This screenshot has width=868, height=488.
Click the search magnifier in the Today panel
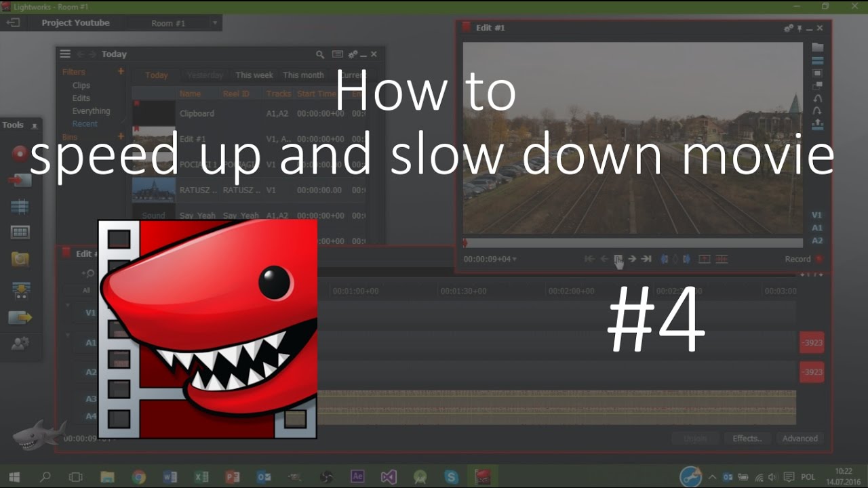point(320,54)
